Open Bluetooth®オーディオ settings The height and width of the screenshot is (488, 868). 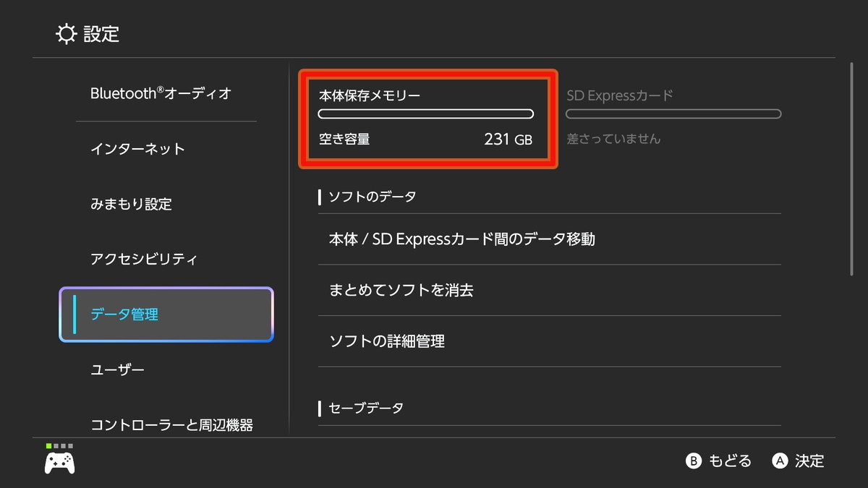[161, 93]
